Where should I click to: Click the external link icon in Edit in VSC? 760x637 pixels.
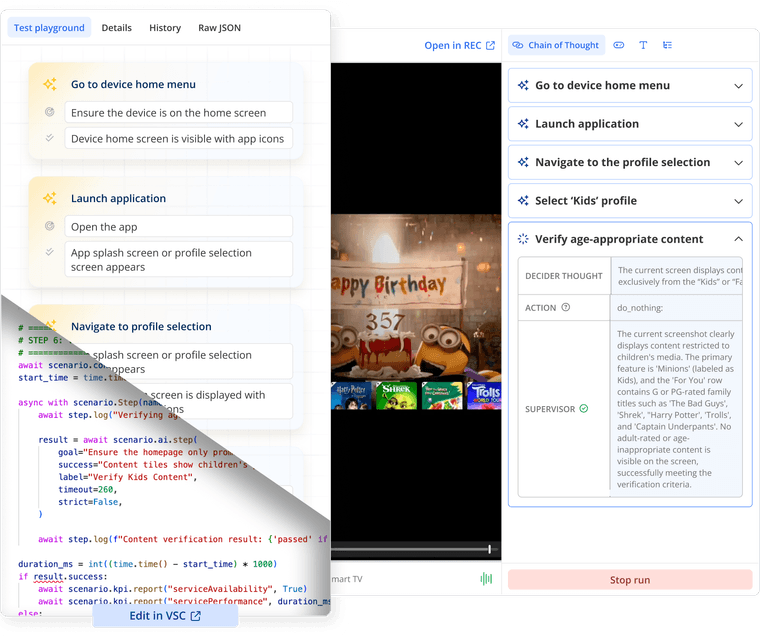coord(195,616)
